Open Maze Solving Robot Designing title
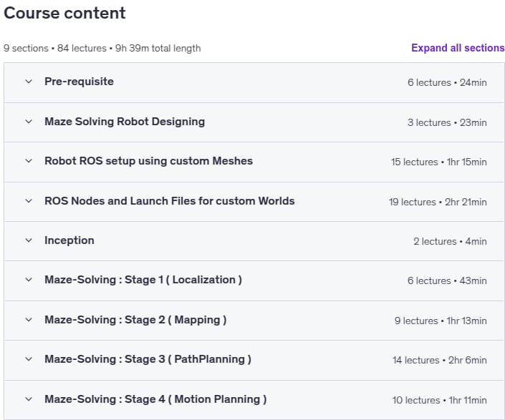505x420 pixels. click(x=125, y=122)
